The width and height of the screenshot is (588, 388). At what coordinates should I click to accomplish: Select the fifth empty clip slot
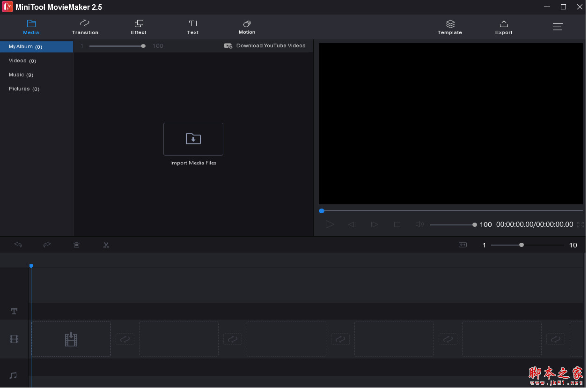pos(502,339)
